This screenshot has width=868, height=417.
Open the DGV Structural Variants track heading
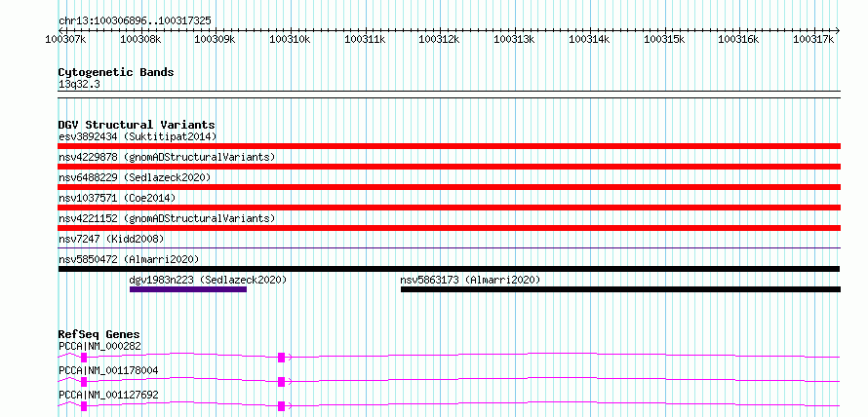pyautogui.click(x=137, y=125)
